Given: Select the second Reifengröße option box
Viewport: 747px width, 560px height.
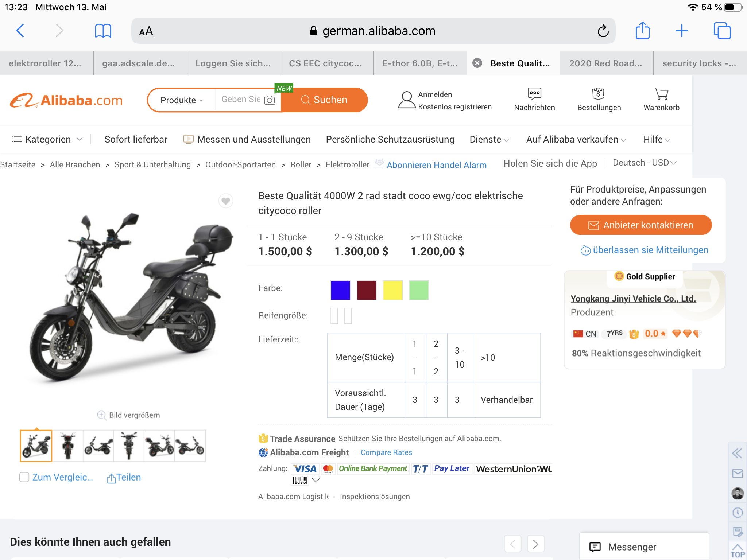Looking at the screenshot, I should click(348, 316).
